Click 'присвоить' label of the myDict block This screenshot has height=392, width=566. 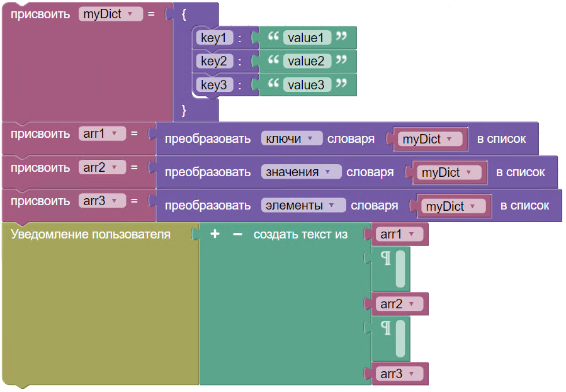40,14
